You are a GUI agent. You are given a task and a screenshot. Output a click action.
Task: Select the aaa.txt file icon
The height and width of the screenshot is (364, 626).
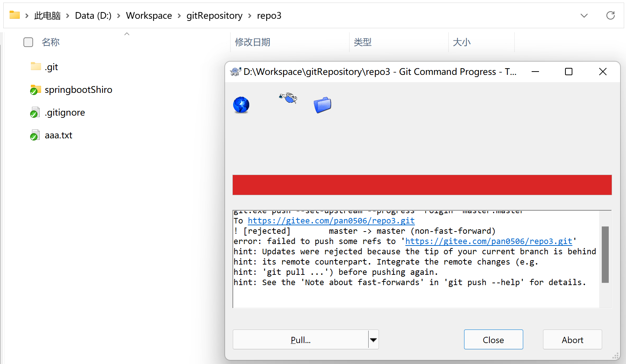[x=35, y=135]
